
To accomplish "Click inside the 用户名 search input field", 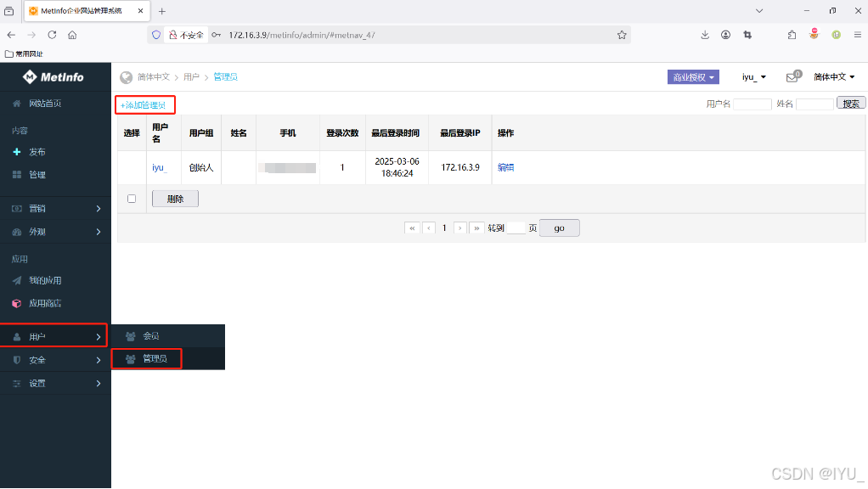I will pos(751,104).
